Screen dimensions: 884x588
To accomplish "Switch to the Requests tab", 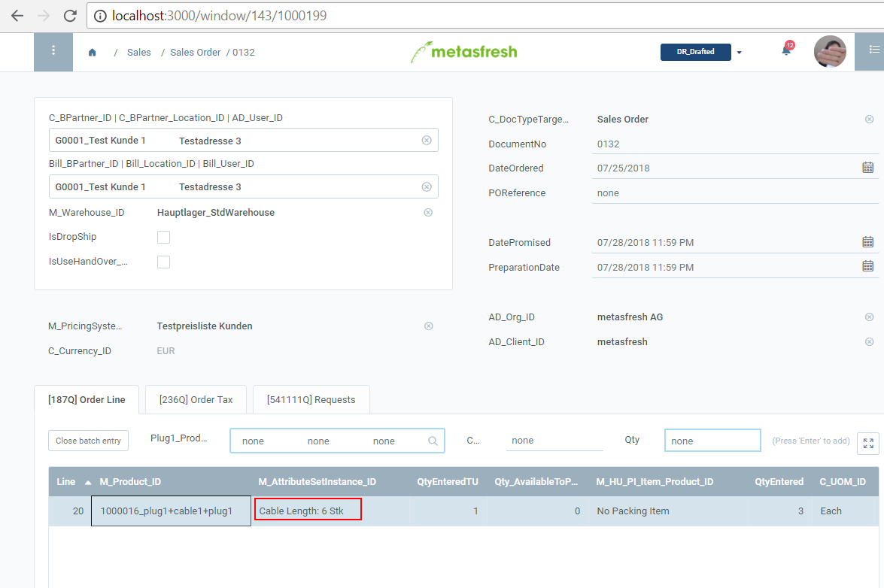I will (311, 400).
